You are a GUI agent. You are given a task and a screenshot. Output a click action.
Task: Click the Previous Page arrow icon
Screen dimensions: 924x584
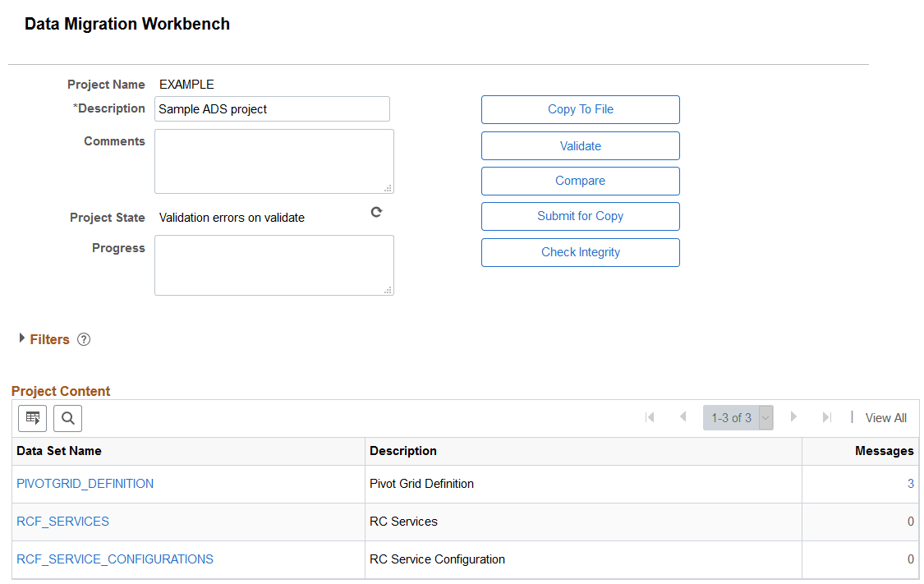pos(683,417)
